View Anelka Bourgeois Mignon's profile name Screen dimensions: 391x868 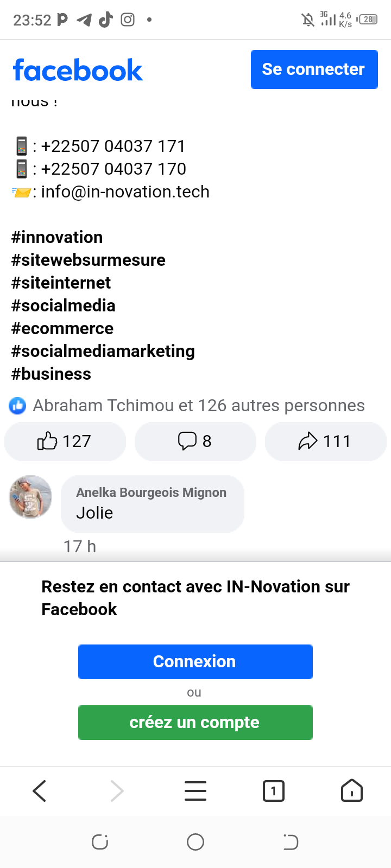pos(151,493)
